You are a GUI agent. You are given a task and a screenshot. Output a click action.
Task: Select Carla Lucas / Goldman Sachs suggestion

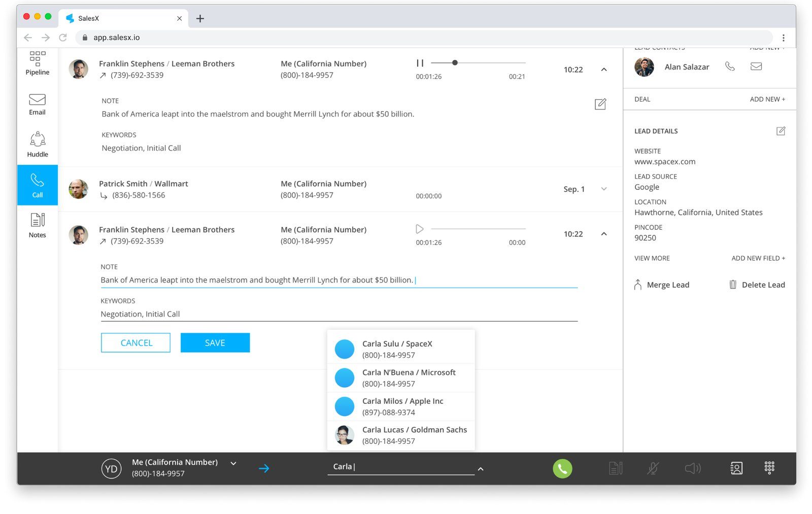pyautogui.click(x=401, y=435)
